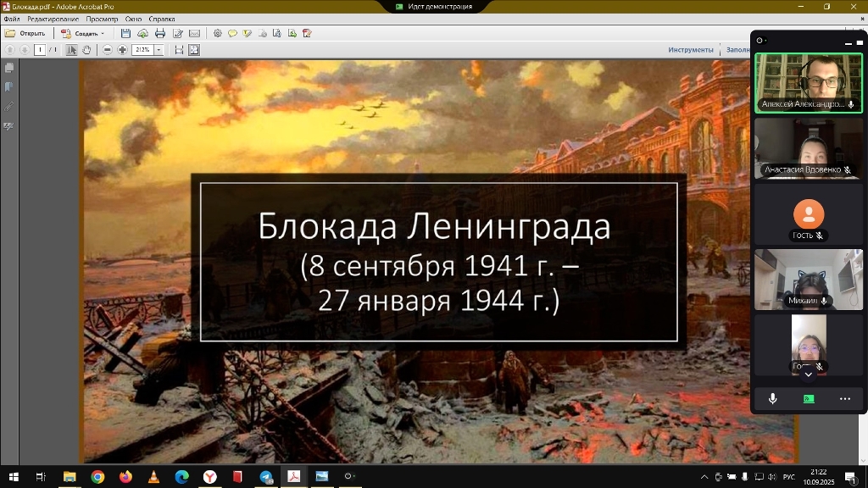Toggle the fit full page view
This screenshot has height=488, width=868.
pos(194,50)
